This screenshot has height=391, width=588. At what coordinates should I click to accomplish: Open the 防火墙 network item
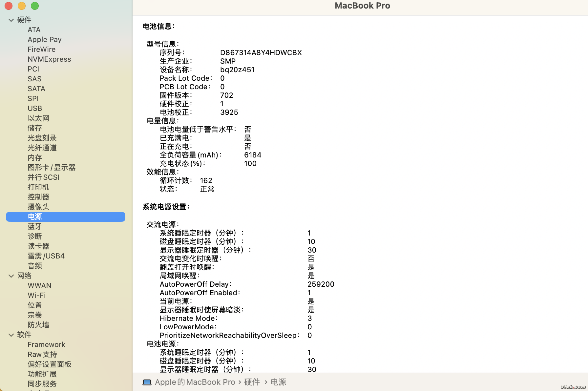38,325
